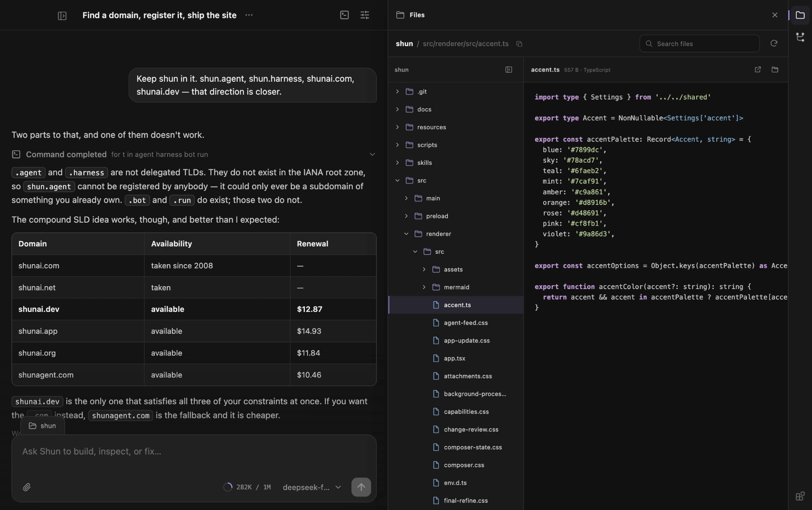
Task: Click shun breadcrumb root
Action: [x=404, y=44]
